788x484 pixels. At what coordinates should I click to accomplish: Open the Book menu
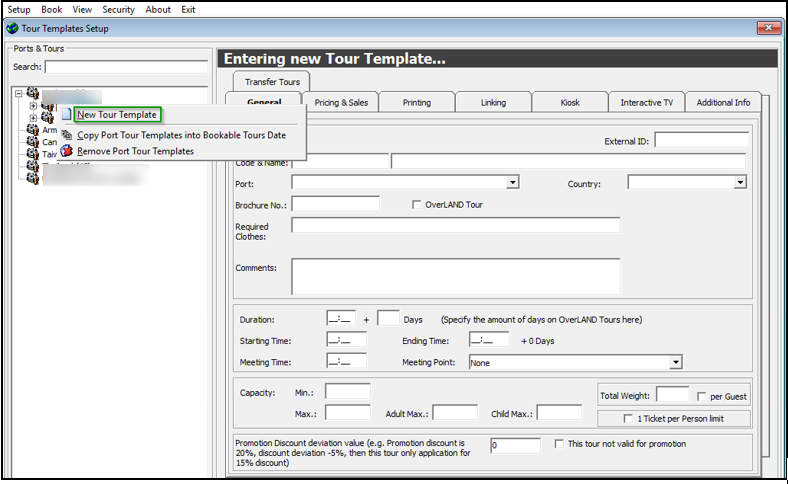point(51,10)
